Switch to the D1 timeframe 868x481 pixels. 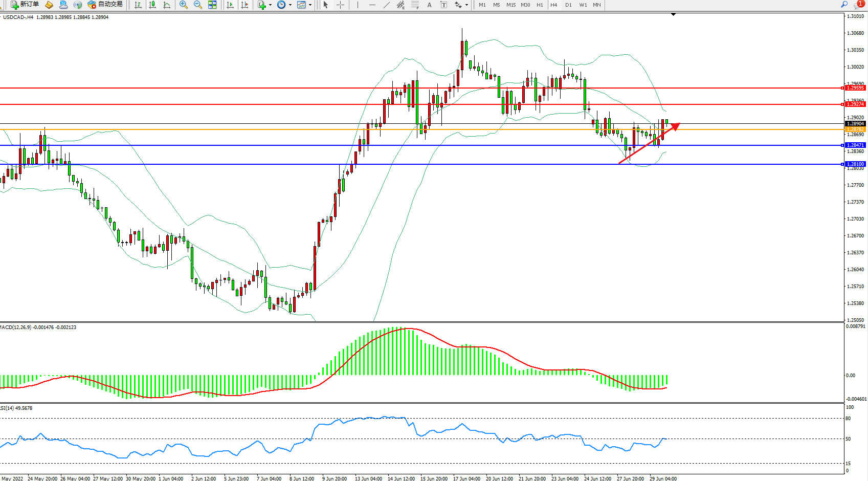click(x=568, y=5)
